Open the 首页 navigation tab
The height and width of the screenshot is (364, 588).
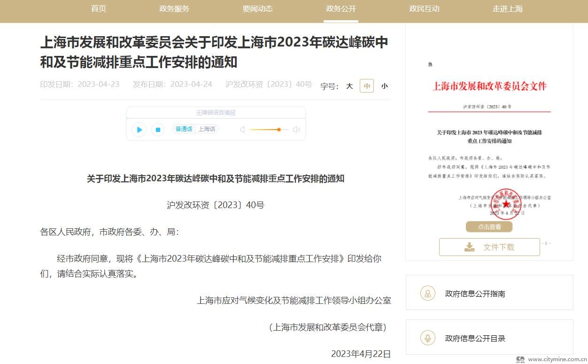pos(99,9)
